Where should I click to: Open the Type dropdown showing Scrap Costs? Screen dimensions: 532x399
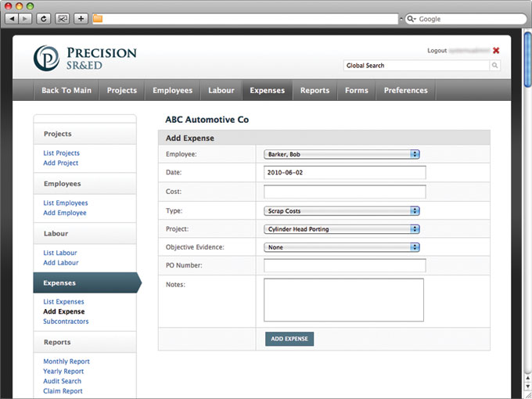click(x=342, y=211)
